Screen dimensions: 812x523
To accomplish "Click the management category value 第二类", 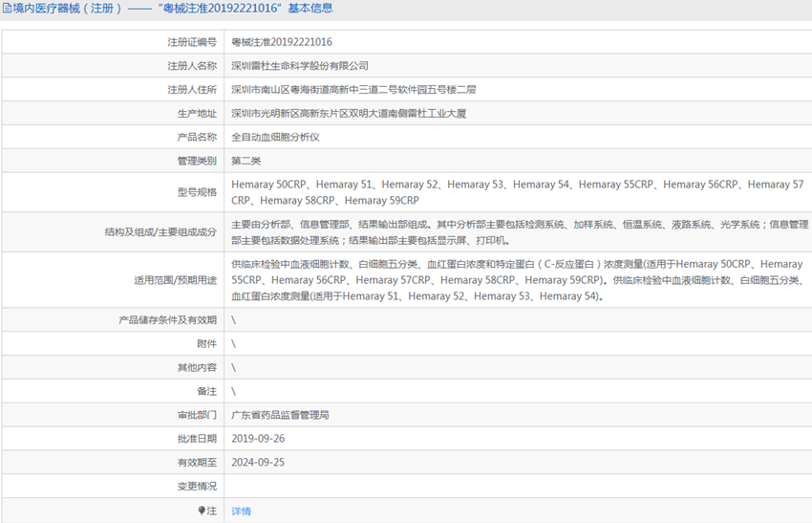I will coord(246,161).
